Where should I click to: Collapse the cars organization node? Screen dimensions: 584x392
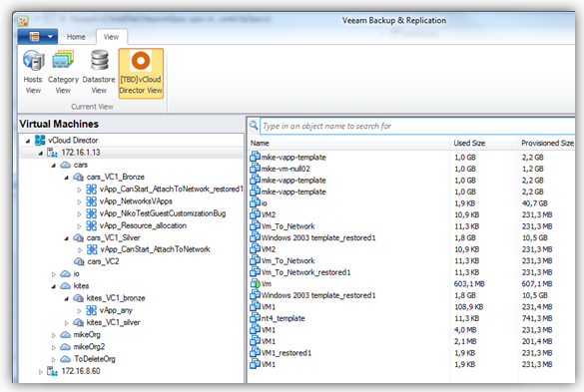click(53, 166)
